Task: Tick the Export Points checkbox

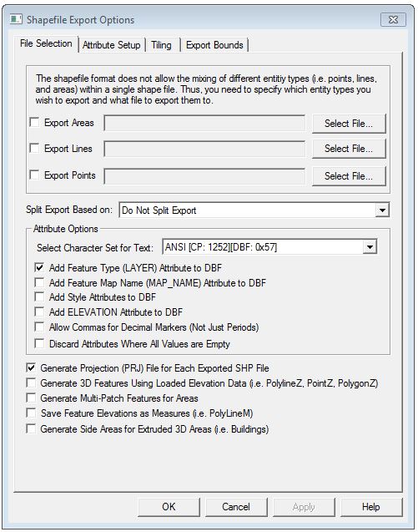Action: coord(34,175)
